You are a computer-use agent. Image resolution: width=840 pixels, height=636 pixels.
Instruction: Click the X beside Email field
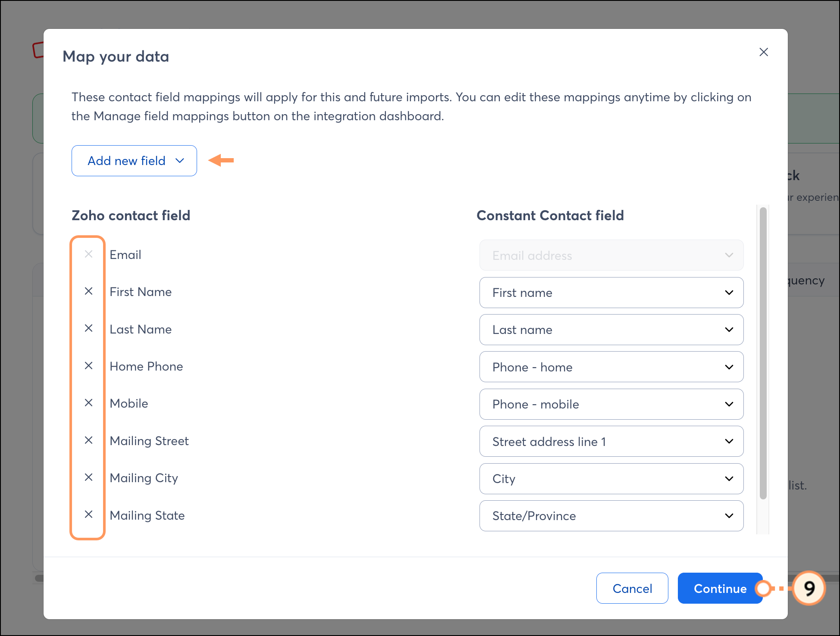88,254
